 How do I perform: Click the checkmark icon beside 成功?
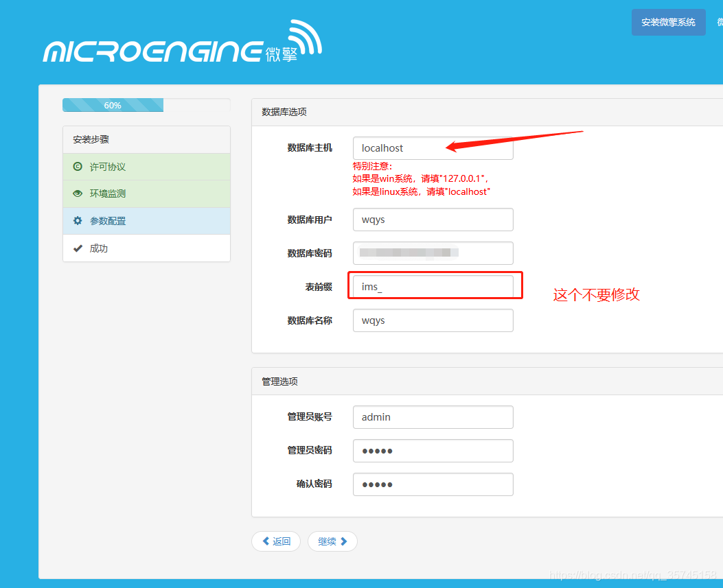[78, 248]
